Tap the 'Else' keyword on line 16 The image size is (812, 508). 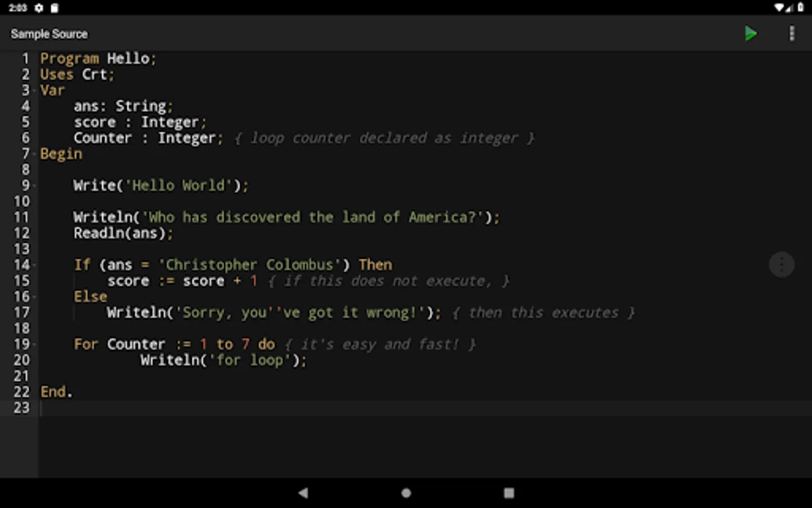(90, 297)
